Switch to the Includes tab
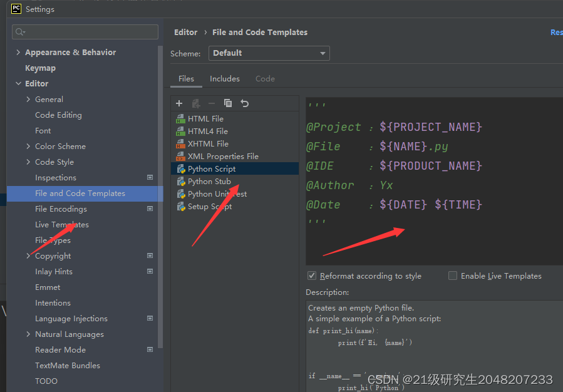563x392 pixels. point(224,79)
